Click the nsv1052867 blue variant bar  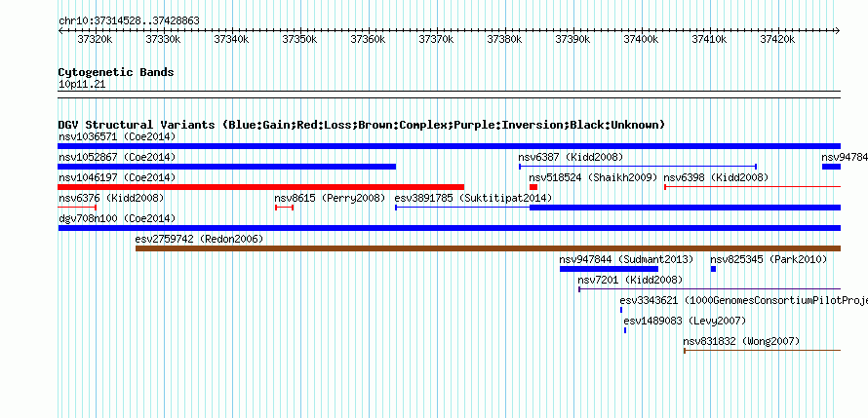point(227,167)
